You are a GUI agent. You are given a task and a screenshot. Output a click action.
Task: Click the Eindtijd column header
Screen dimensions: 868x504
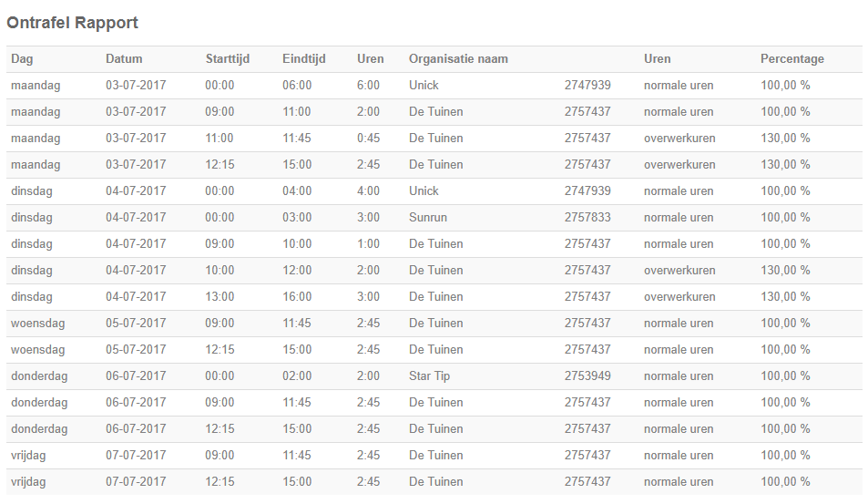click(x=304, y=58)
